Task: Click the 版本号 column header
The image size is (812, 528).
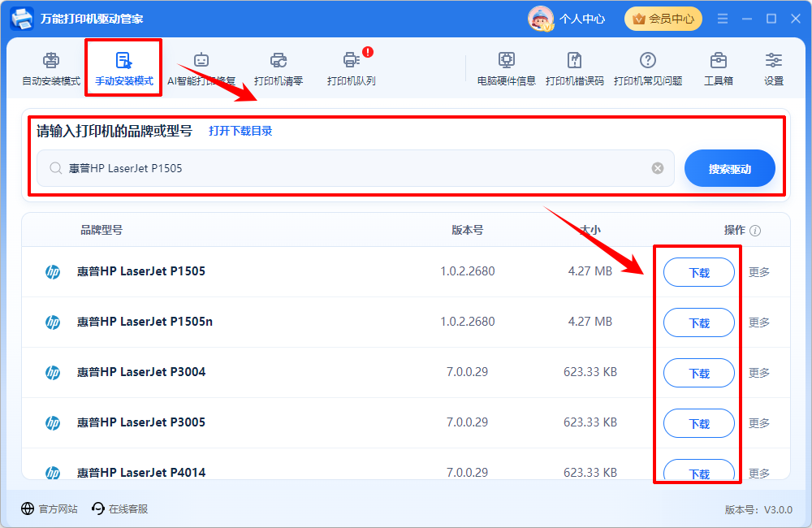Action: (468, 230)
